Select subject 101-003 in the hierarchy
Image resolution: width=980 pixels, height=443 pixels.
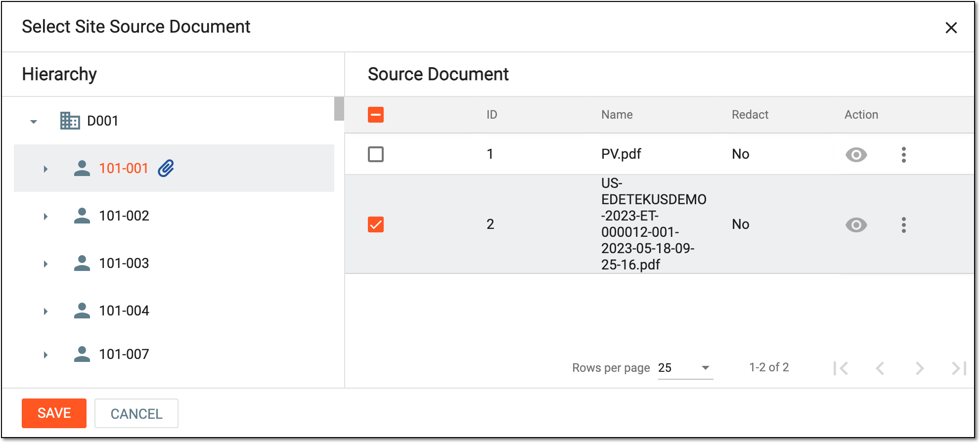(x=124, y=263)
